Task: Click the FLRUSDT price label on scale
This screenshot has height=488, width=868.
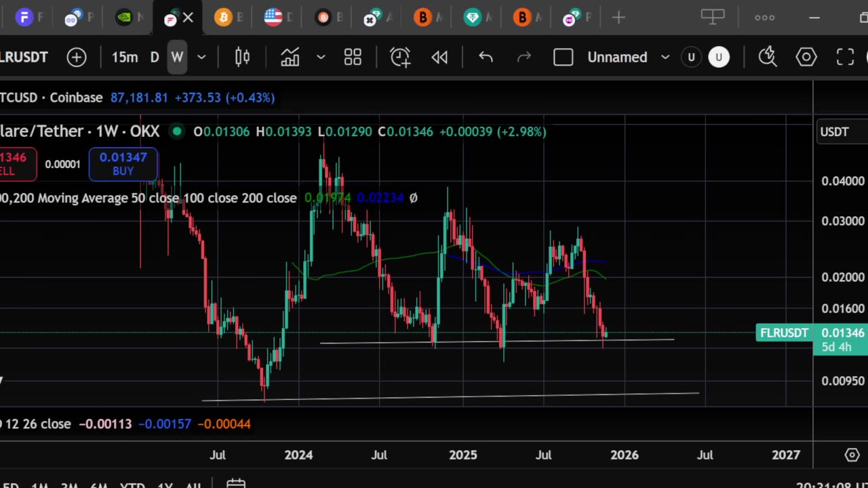Action: 784,333
